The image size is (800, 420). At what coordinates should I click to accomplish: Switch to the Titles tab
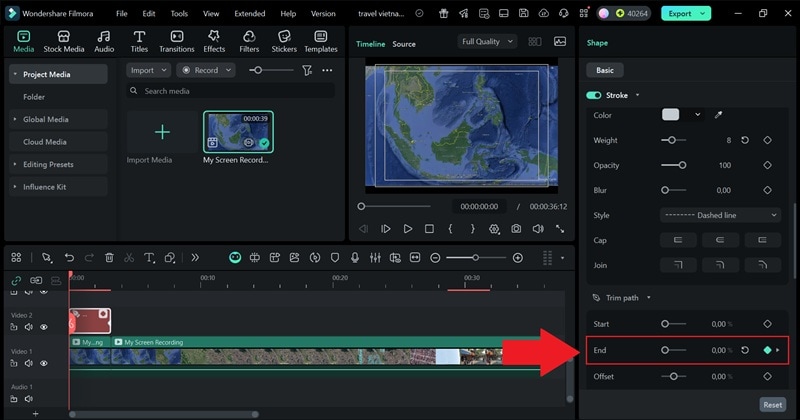[x=139, y=41]
